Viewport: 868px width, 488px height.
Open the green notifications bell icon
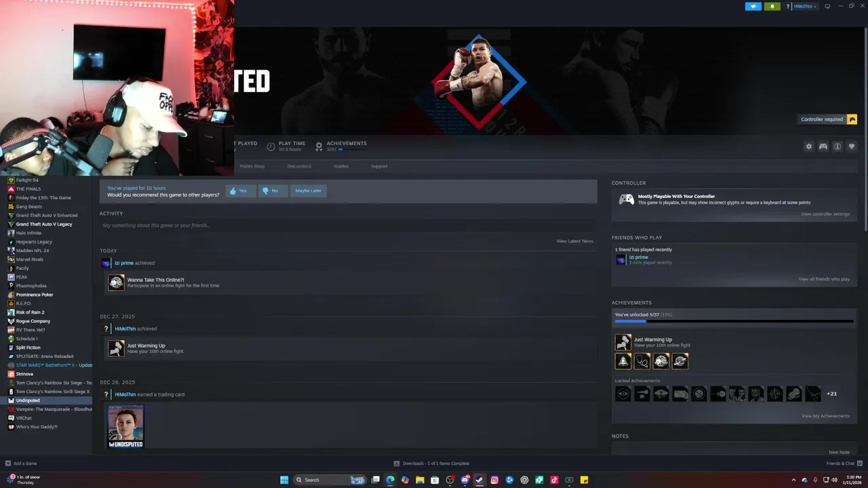coord(772,6)
